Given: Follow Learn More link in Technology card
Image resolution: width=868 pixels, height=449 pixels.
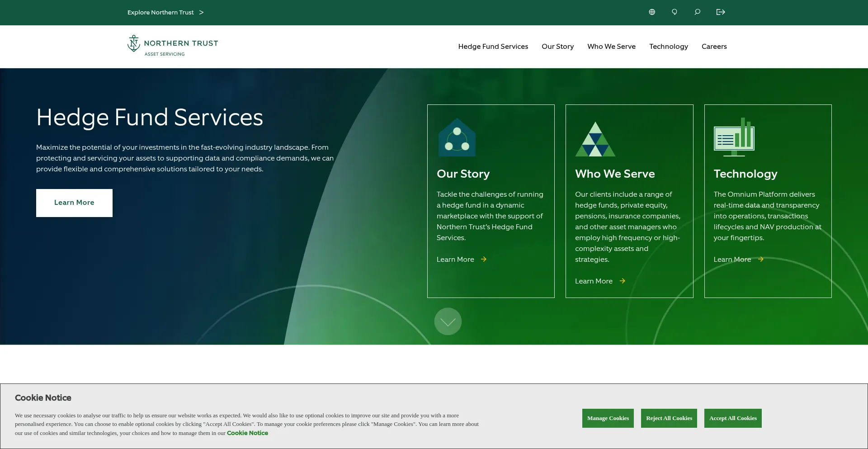Looking at the screenshot, I should [732, 259].
